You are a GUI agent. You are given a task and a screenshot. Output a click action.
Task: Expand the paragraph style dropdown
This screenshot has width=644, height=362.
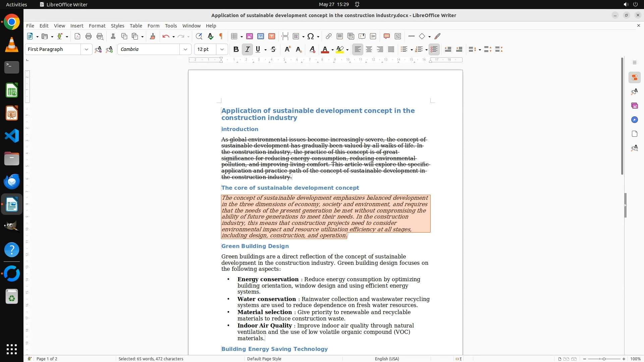pyautogui.click(x=87, y=50)
